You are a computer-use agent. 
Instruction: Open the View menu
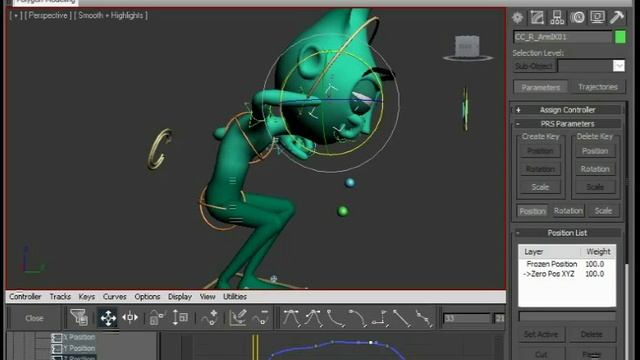pos(207,297)
